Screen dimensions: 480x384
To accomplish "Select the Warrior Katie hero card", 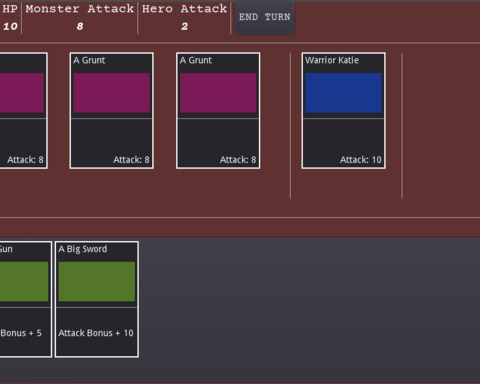I will (x=343, y=110).
